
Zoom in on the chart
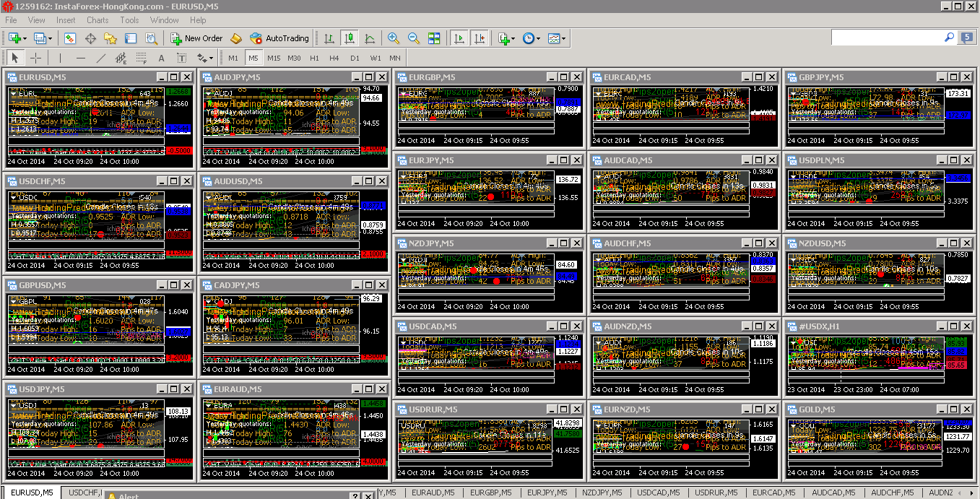[x=394, y=38]
